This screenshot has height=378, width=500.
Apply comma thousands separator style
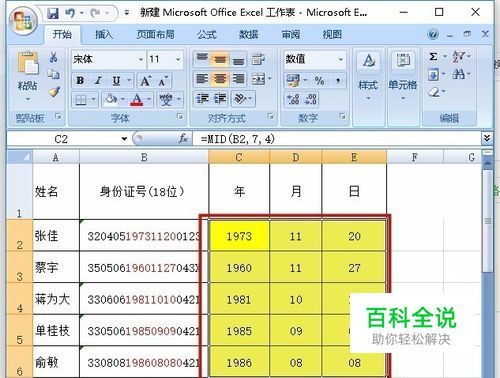point(338,80)
